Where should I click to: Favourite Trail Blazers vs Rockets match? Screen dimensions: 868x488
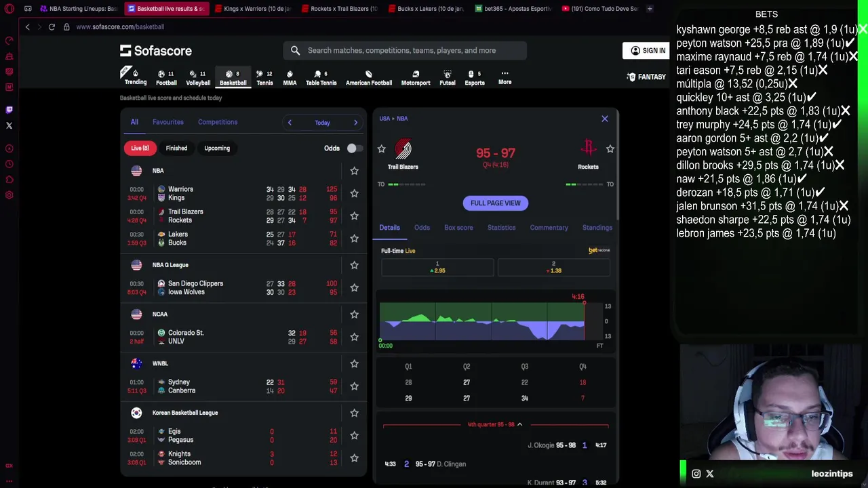[354, 216]
